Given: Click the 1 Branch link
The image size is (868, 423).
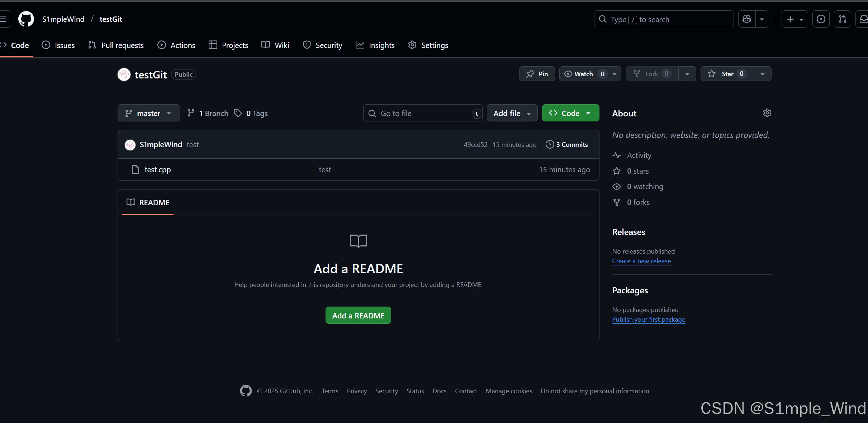Looking at the screenshot, I should pyautogui.click(x=208, y=113).
